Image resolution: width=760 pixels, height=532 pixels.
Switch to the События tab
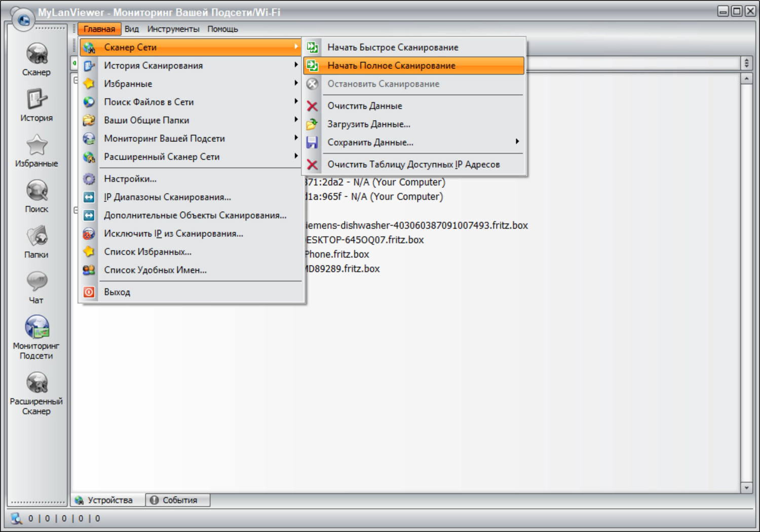(x=178, y=500)
